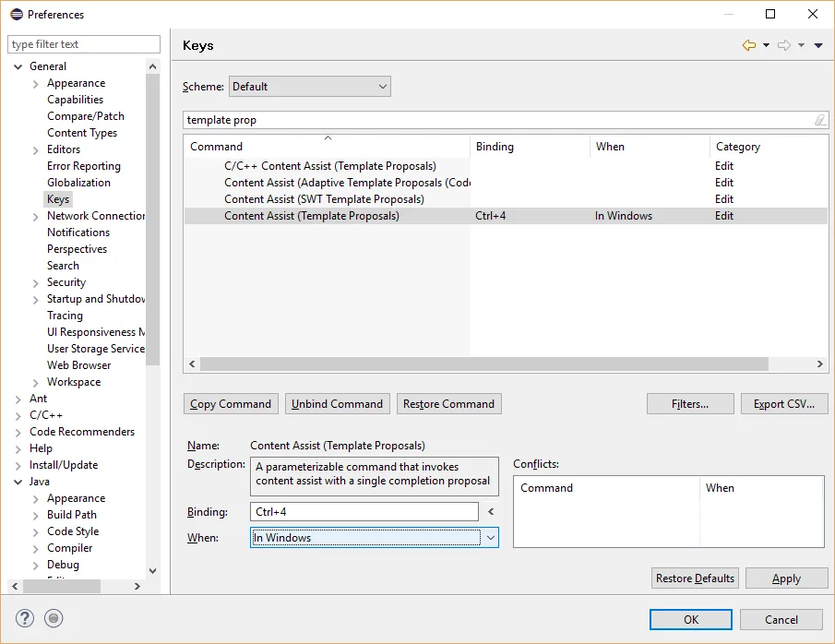The image size is (835, 644).
Task: Expand the Startup and Shutdown node
Action: [x=36, y=300]
